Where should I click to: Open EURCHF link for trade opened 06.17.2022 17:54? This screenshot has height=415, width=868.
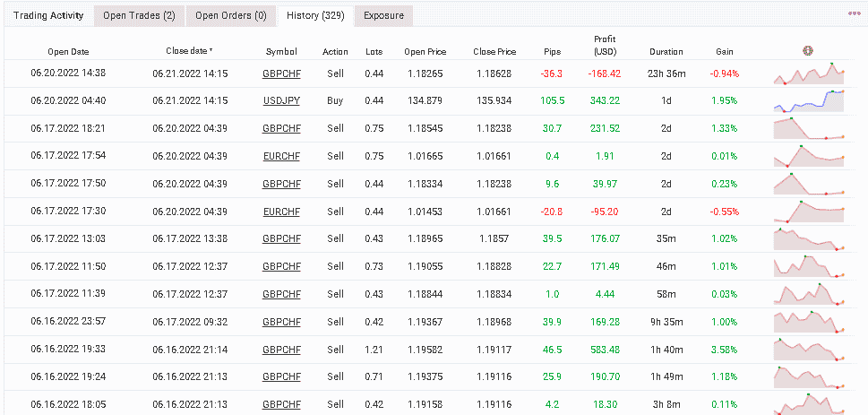pyautogui.click(x=282, y=156)
